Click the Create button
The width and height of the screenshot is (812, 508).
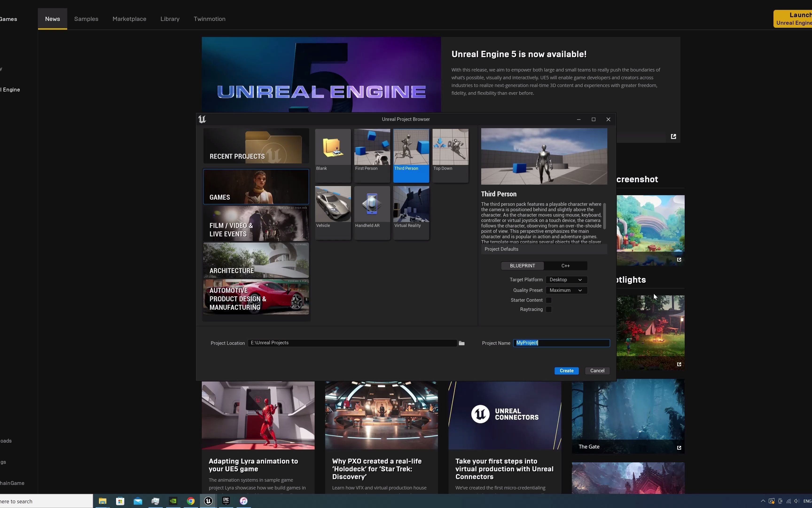566,371
